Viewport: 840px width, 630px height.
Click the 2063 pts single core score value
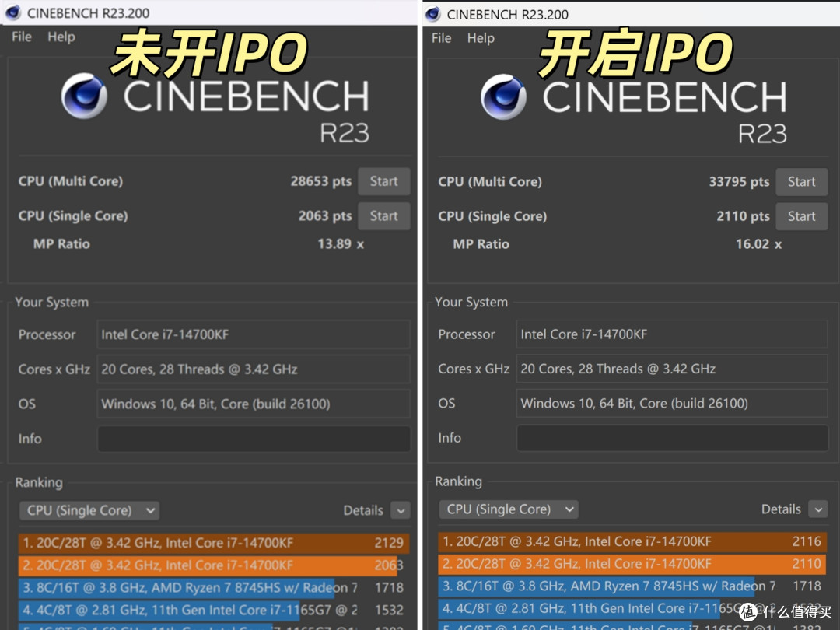tap(325, 216)
